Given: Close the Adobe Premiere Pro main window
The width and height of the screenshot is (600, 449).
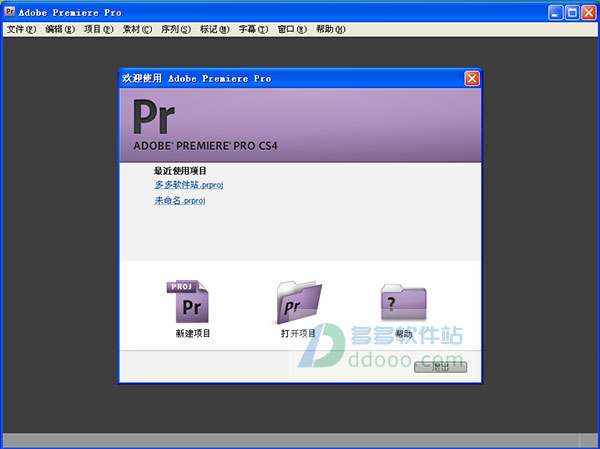Looking at the screenshot, I should (x=589, y=13).
